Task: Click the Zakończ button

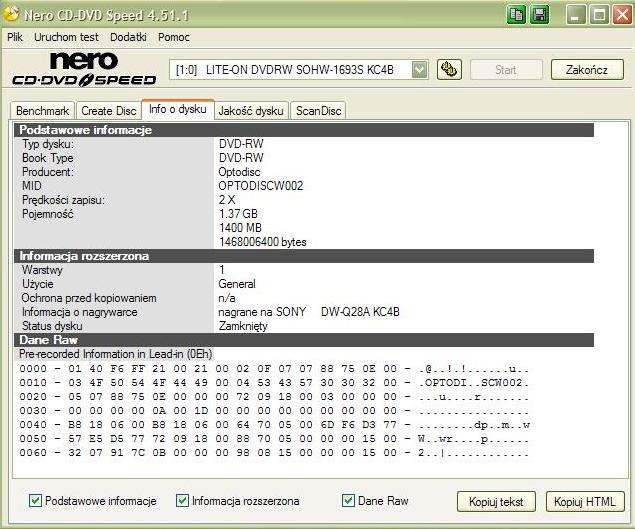Action: point(587,70)
